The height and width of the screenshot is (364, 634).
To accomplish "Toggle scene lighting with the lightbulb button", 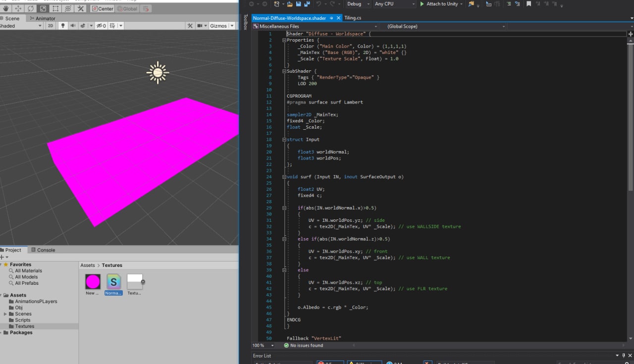I will (x=63, y=26).
